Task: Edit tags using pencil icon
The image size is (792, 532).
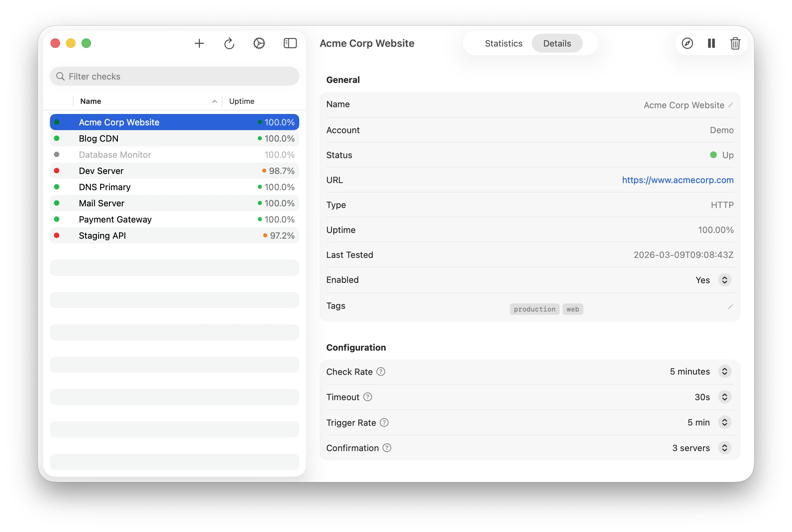Action: point(731,307)
